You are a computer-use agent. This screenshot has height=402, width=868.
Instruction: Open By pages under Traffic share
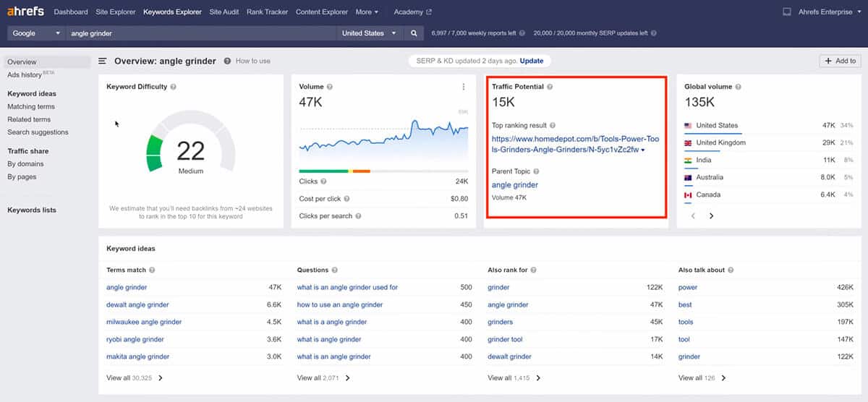(x=22, y=176)
